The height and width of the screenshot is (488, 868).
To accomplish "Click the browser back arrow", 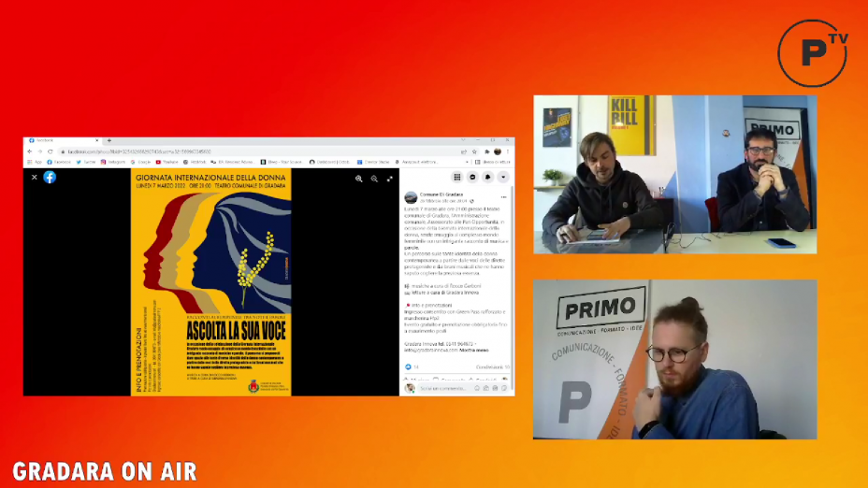I will tap(30, 151).
